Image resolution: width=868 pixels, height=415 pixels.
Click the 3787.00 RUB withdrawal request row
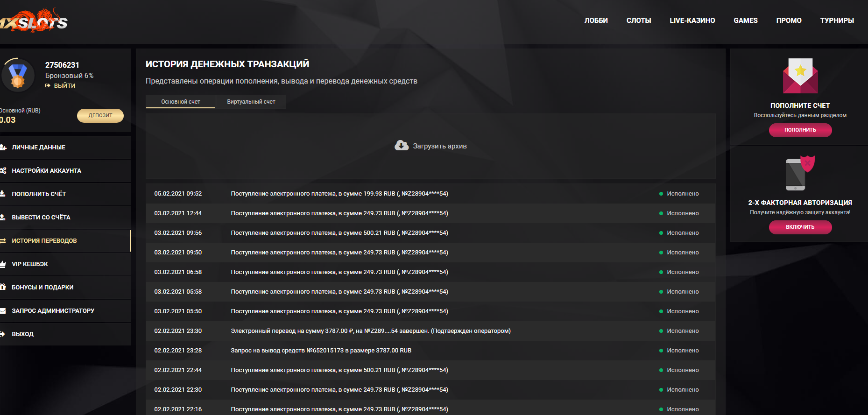coord(321,351)
